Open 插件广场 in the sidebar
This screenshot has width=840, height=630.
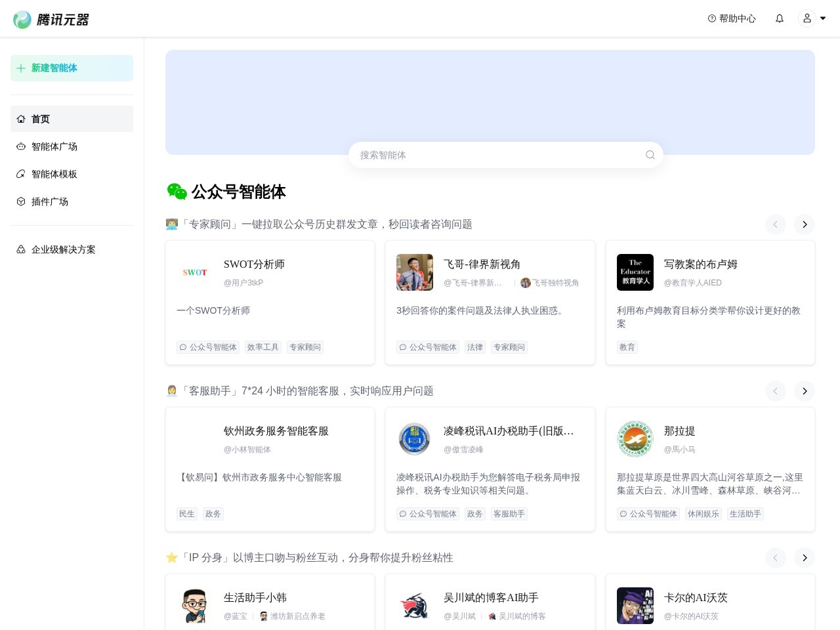(72, 201)
